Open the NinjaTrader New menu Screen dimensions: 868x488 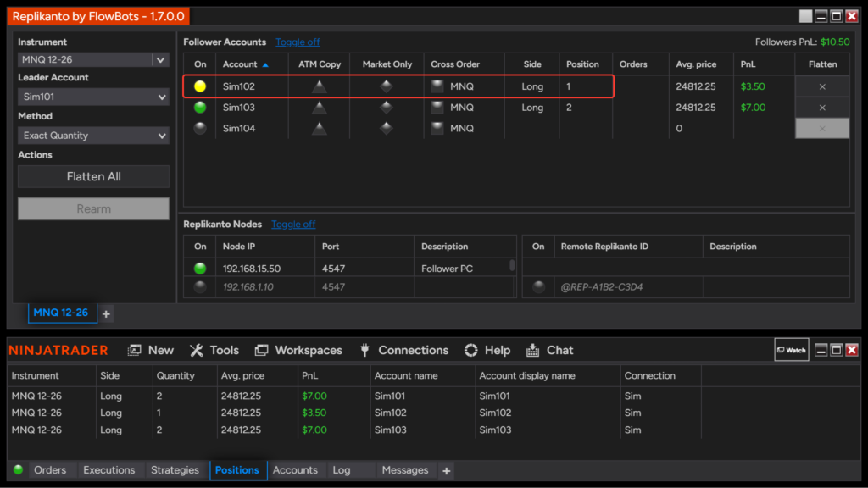click(151, 350)
